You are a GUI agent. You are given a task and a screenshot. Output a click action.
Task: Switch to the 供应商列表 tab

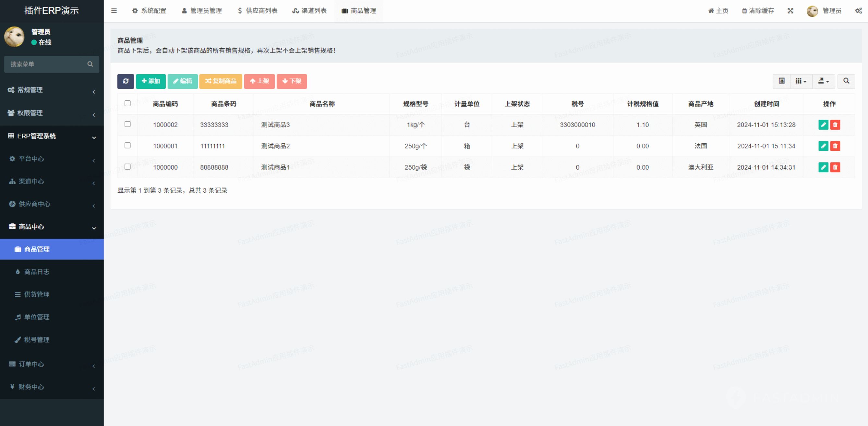(258, 11)
